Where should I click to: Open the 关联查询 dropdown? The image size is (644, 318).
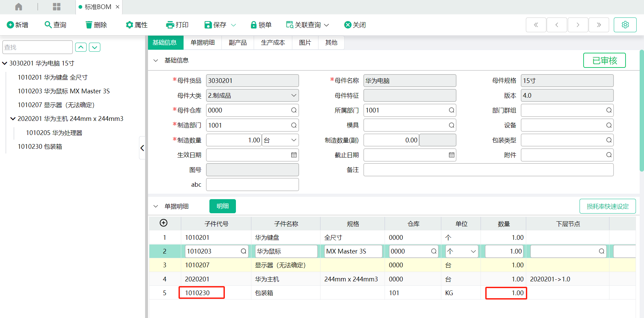click(307, 25)
